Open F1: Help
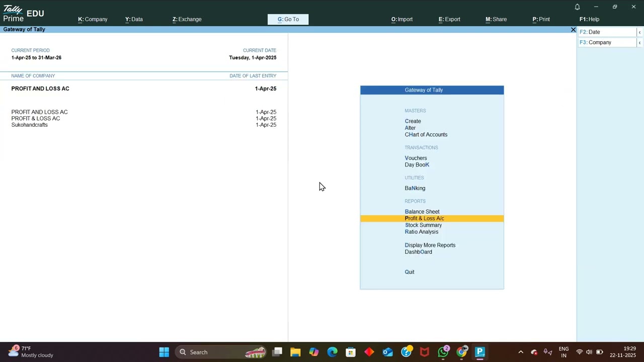The width and height of the screenshot is (644, 362). [x=589, y=19]
